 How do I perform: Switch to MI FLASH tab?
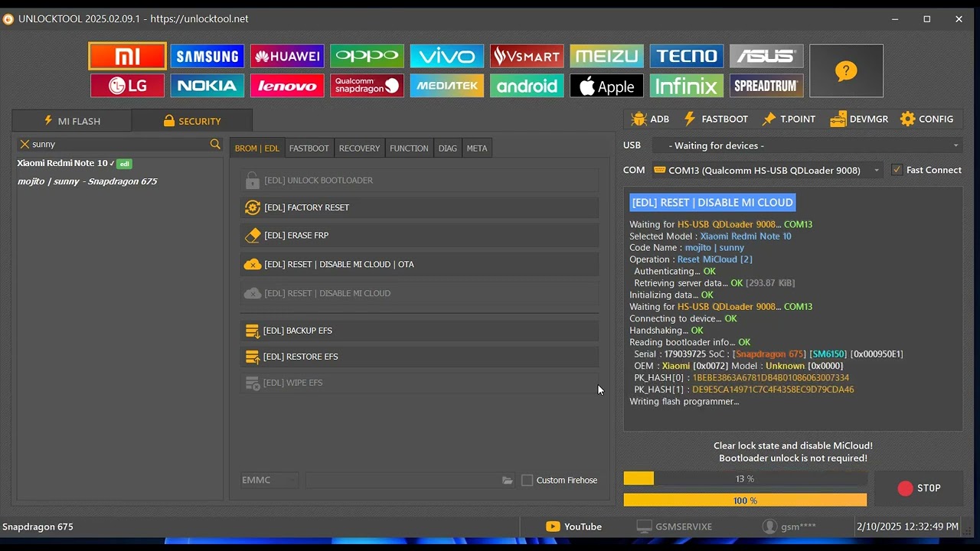[x=72, y=121]
